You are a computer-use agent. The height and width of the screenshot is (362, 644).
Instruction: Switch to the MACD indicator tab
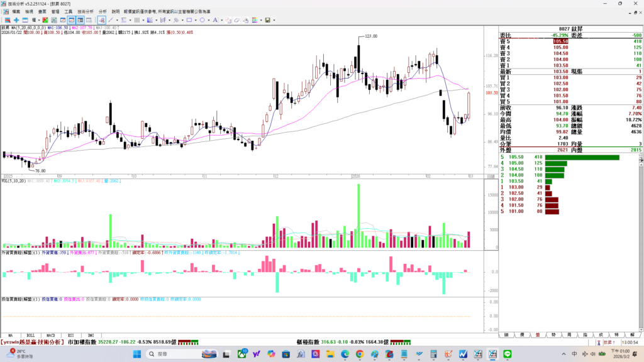pos(50,336)
